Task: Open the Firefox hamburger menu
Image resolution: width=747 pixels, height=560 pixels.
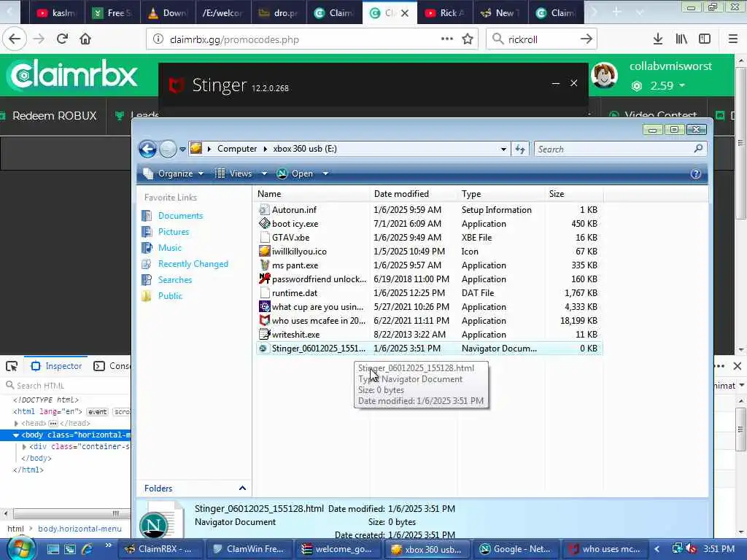Action: [x=733, y=39]
